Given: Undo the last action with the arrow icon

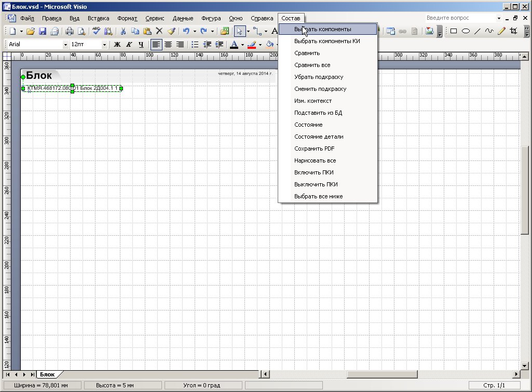Looking at the screenshot, I should click(x=186, y=31).
